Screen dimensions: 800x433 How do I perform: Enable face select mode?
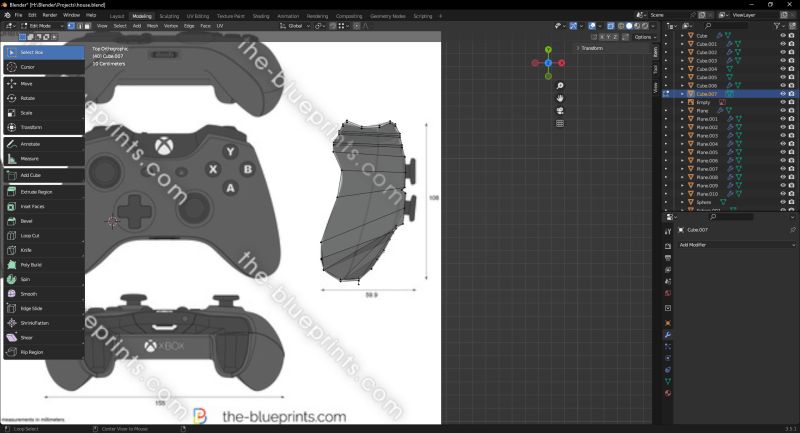click(87, 26)
